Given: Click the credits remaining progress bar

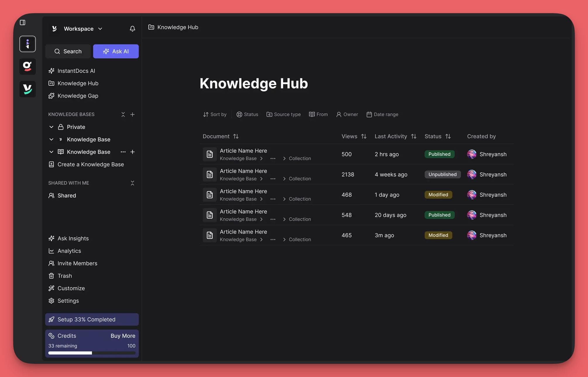Looking at the screenshot, I should pyautogui.click(x=92, y=353).
